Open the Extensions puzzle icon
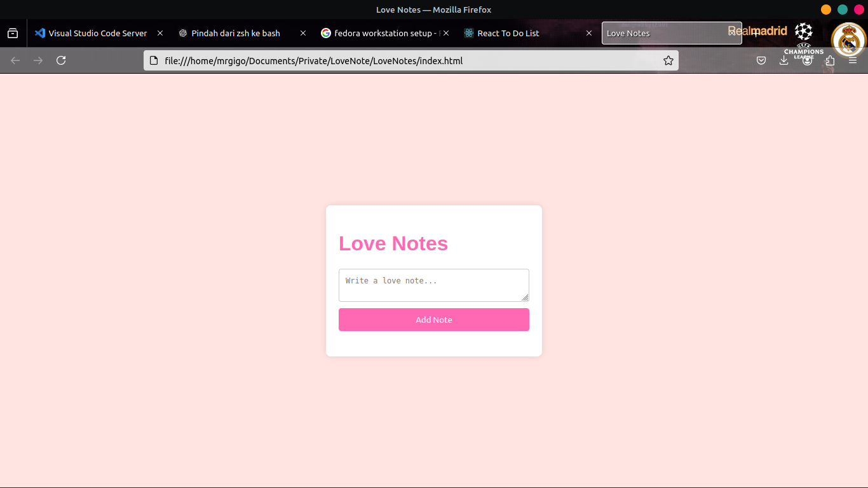The height and width of the screenshot is (488, 868). 830,60
